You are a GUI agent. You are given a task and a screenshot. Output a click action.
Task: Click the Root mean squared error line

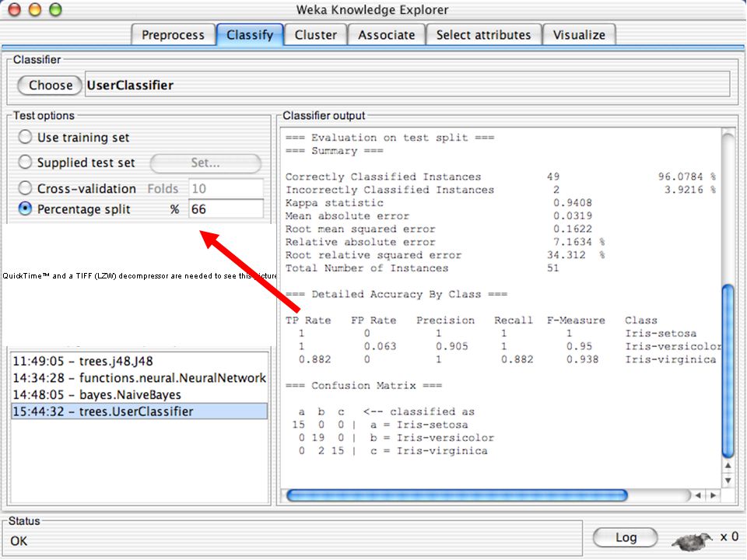(439, 229)
